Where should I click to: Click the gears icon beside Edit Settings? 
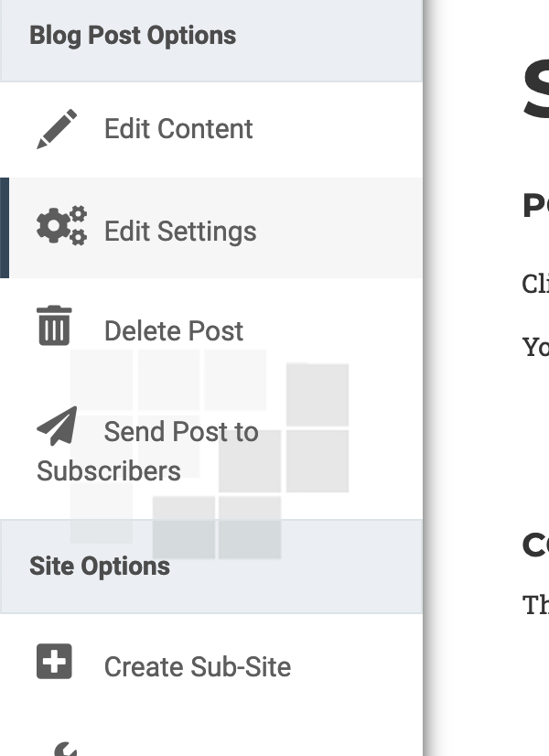point(61,226)
